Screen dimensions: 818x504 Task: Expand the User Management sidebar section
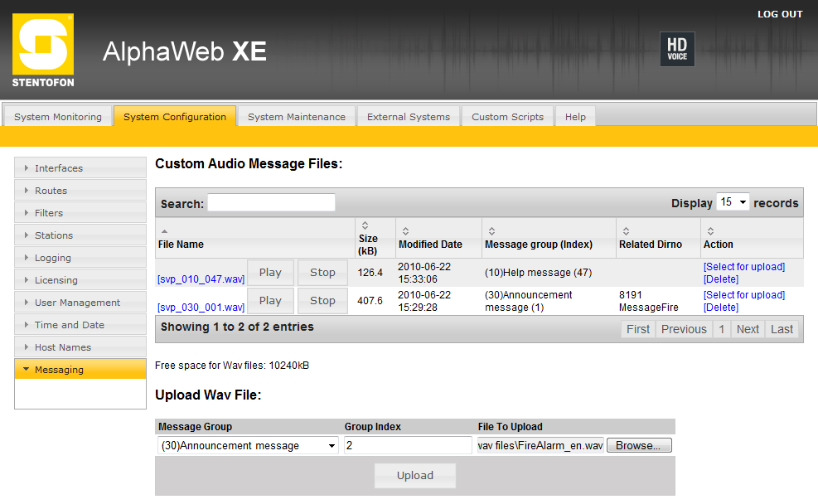(80, 303)
